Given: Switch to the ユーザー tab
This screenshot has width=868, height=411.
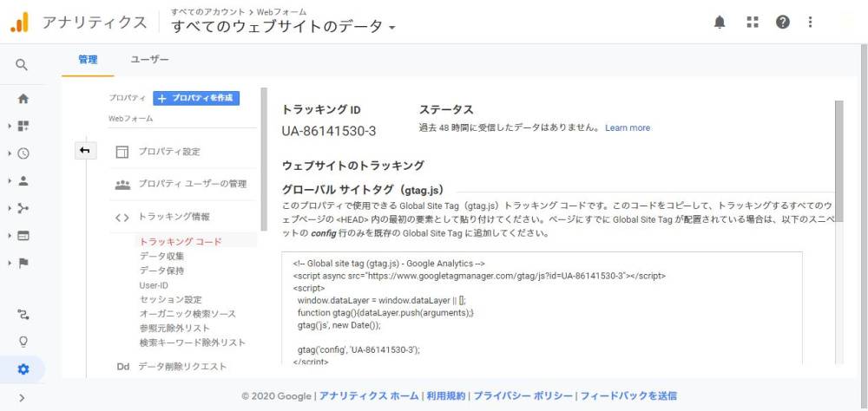Looking at the screenshot, I should click(149, 60).
